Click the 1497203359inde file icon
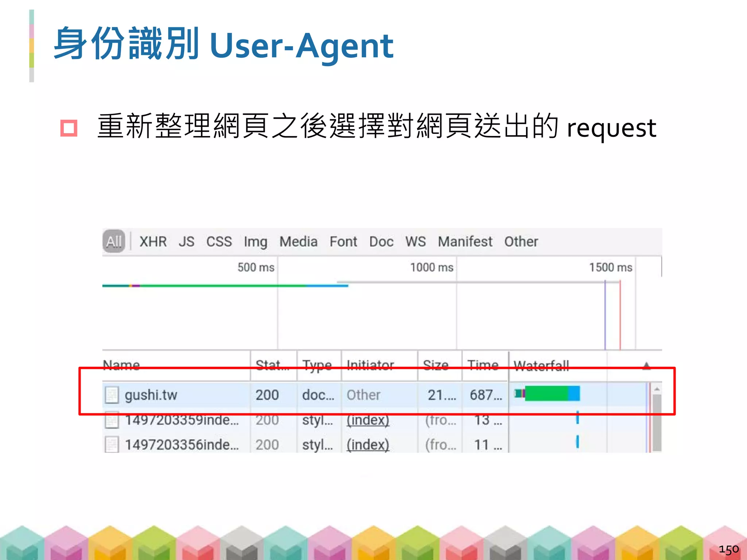 point(112,420)
